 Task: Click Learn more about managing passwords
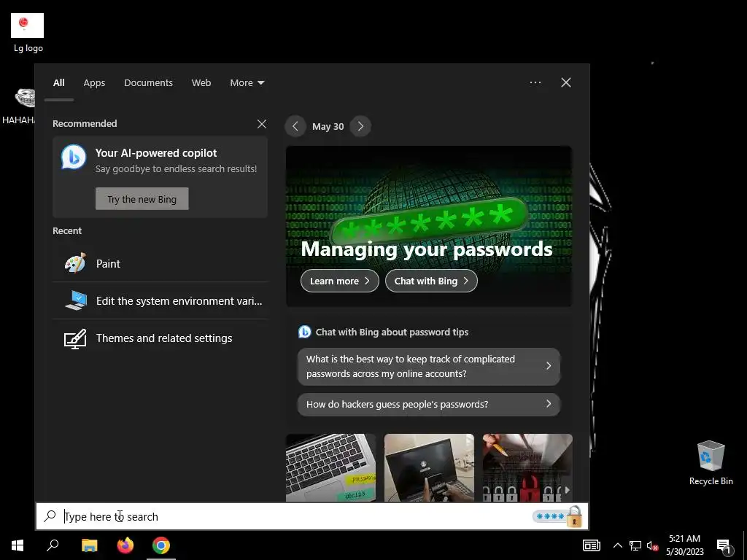(x=340, y=281)
